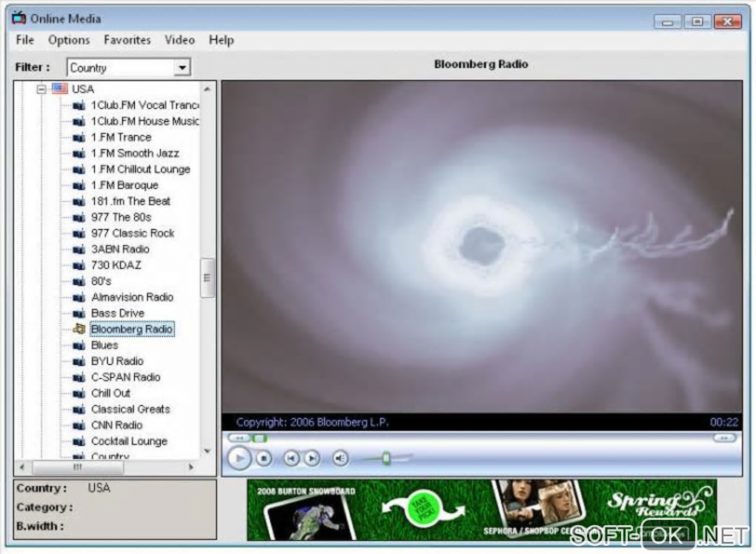Select 1.FM Baroque station
The width and height of the screenshot is (756, 554).
pos(125,185)
